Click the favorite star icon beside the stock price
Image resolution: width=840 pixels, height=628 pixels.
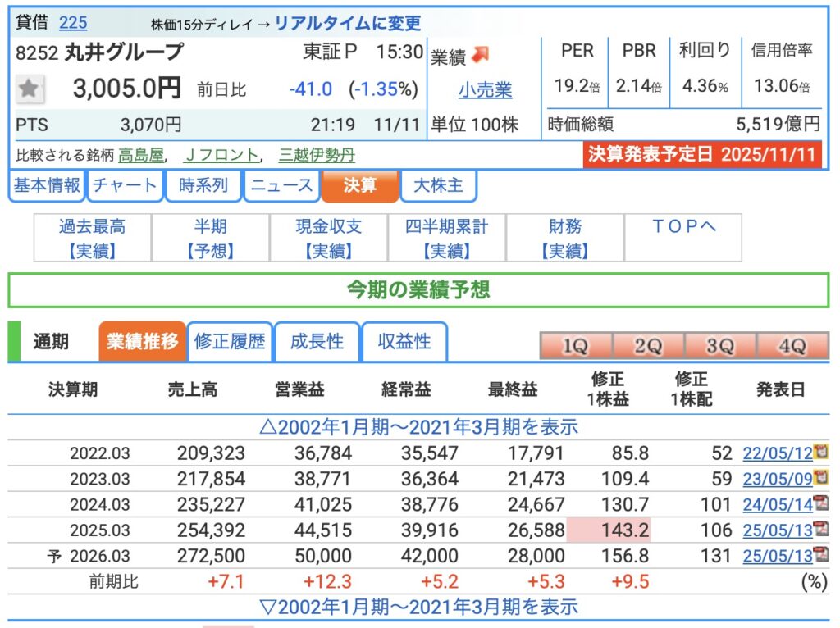30,89
